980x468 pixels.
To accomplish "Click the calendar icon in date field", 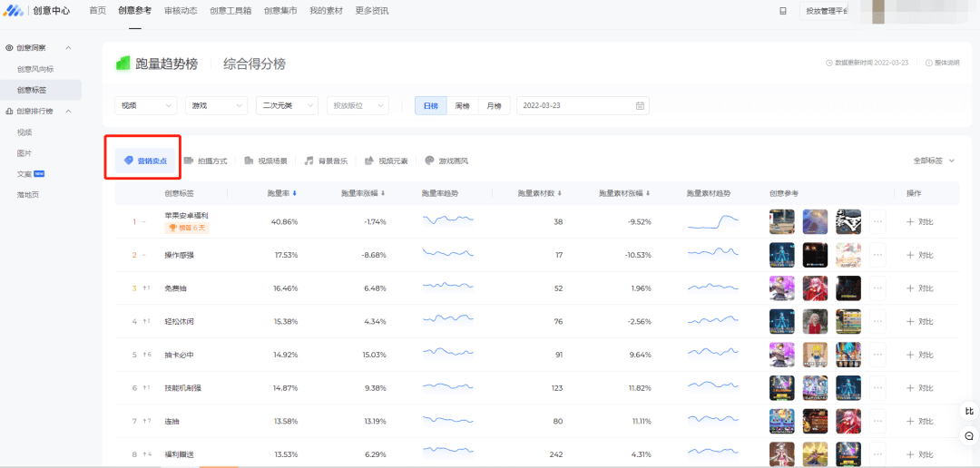I will point(640,105).
